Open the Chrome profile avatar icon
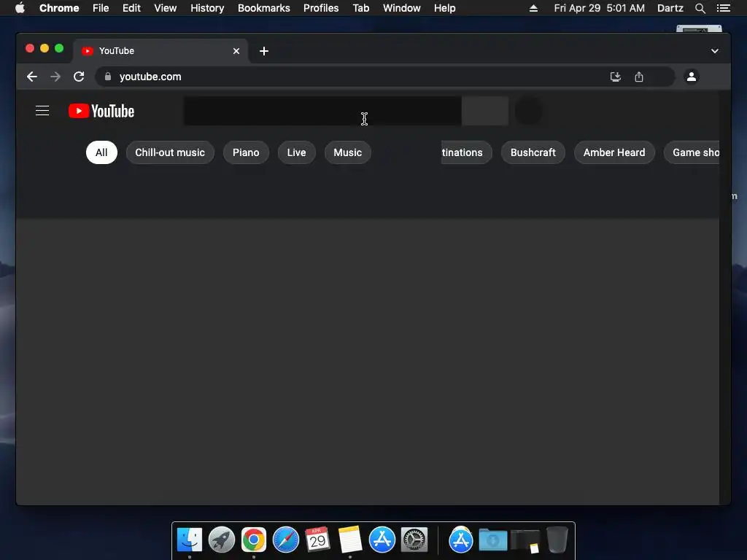The height and width of the screenshot is (560, 747). (x=692, y=77)
